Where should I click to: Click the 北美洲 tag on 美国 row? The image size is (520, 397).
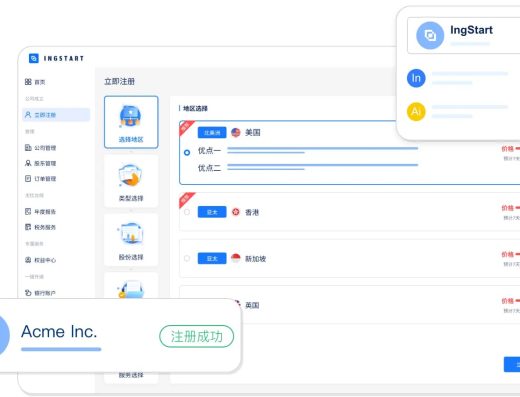tap(212, 133)
